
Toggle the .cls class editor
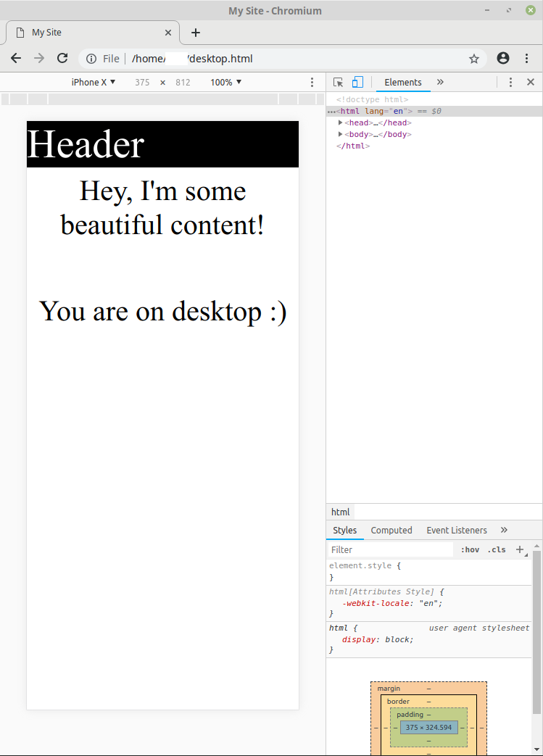tap(497, 549)
